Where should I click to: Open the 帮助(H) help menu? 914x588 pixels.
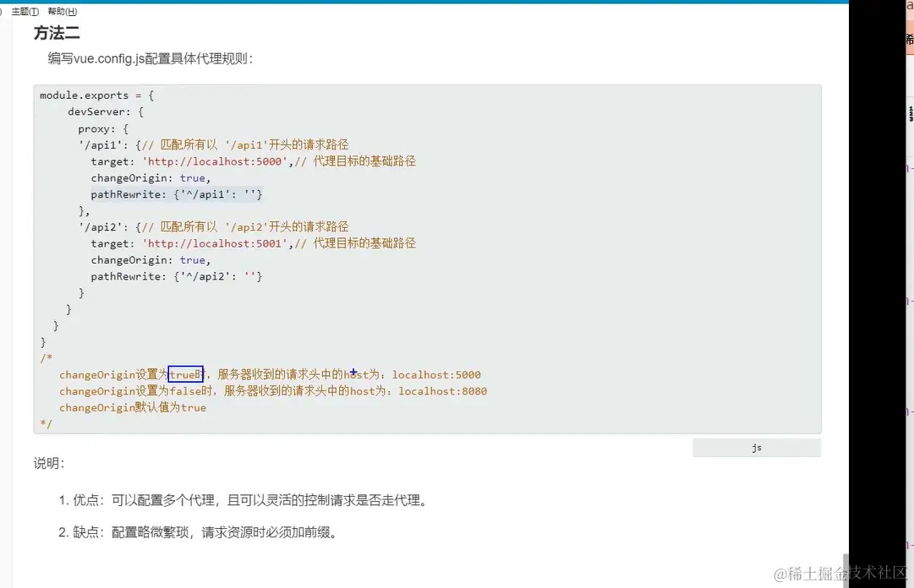pos(62,11)
